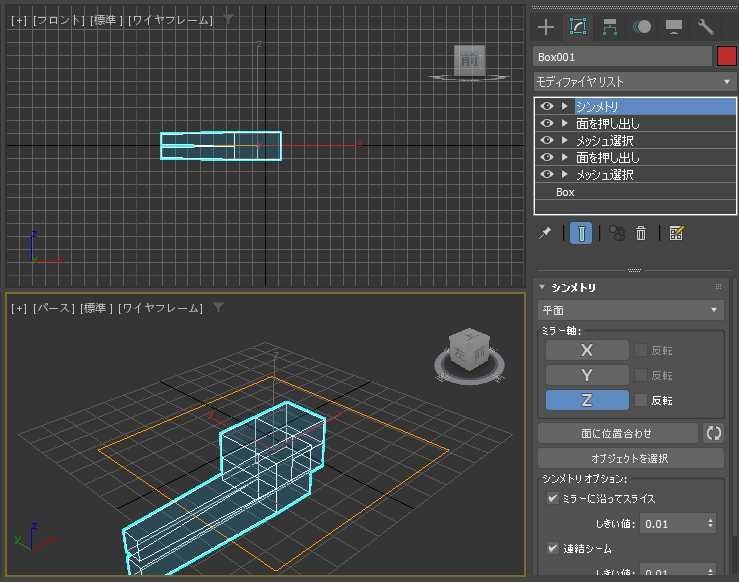This screenshot has width=739, height=582.
Task: Open the Motion panel tab
Action: [642, 27]
